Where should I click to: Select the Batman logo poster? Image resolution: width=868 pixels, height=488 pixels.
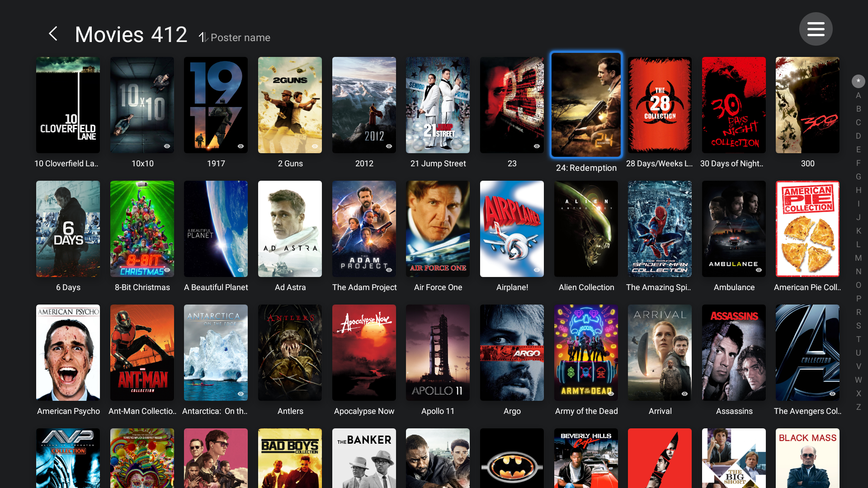512,458
